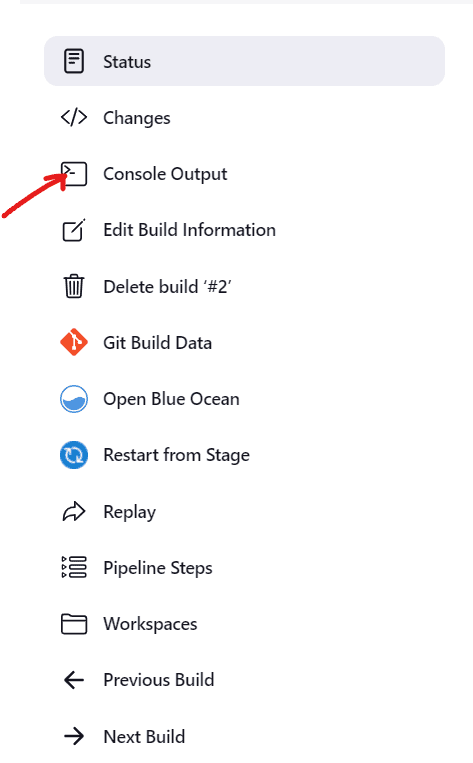Click the Edit Build Information pencil icon

click(x=74, y=230)
